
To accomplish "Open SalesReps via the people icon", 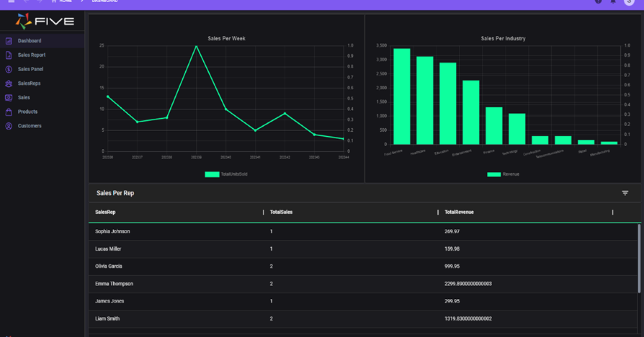I will [x=8, y=83].
